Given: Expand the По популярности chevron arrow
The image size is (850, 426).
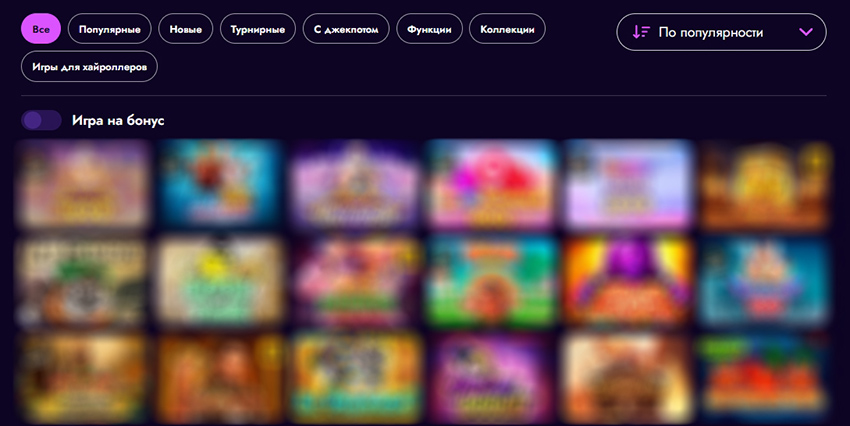Looking at the screenshot, I should (x=806, y=32).
